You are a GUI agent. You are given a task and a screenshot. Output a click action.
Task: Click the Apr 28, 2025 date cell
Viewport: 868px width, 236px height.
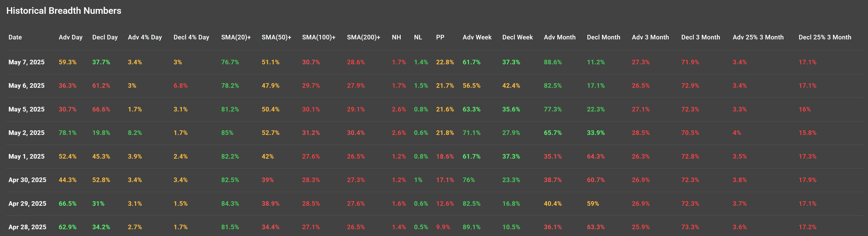click(27, 227)
